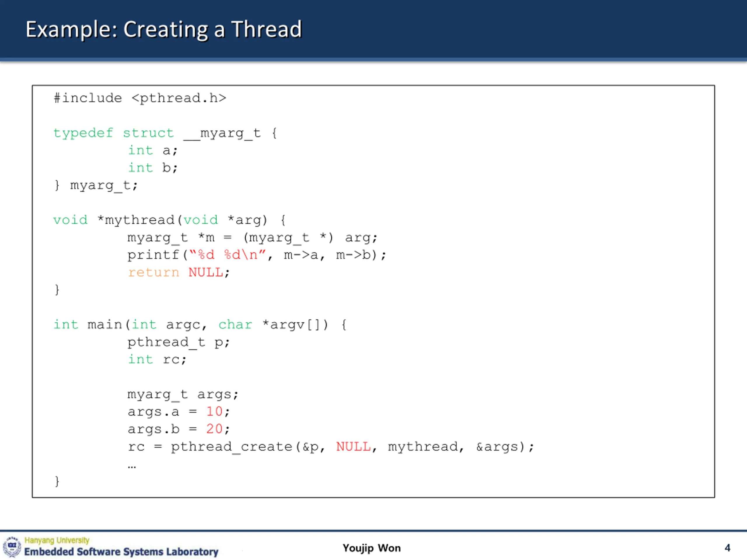Click the slide title 'Example: Creating a Thread'
The image size is (747, 560).
point(164,30)
